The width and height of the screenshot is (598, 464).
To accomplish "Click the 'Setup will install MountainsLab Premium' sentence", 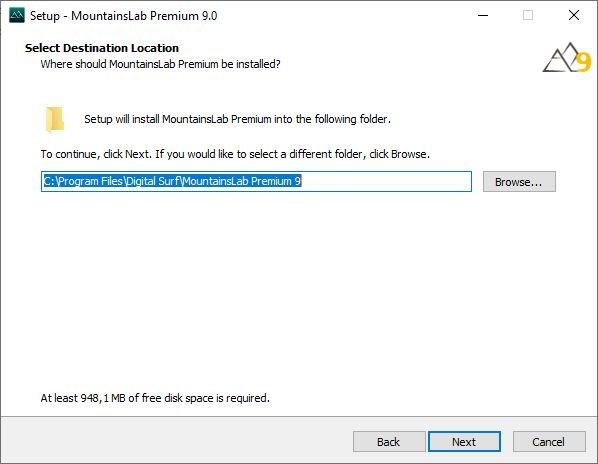I will pos(238,119).
